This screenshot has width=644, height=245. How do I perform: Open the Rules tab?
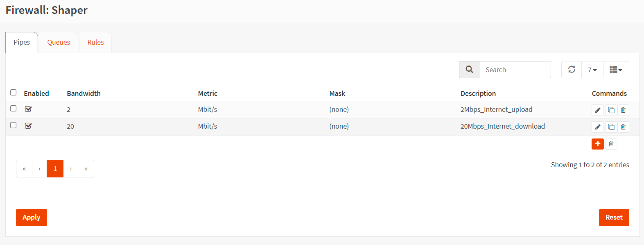pyautogui.click(x=95, y=43)
